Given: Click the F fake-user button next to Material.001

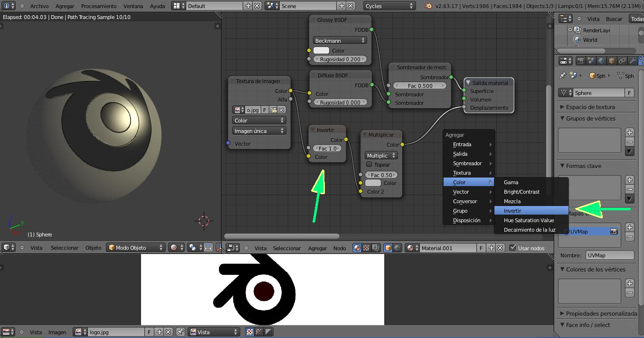Looking at the screenshot, I should (x=481, y=248).
